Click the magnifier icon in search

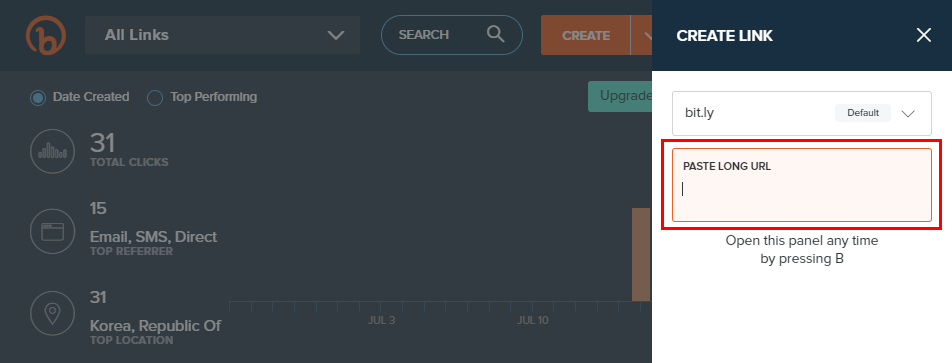click(495, 34)
